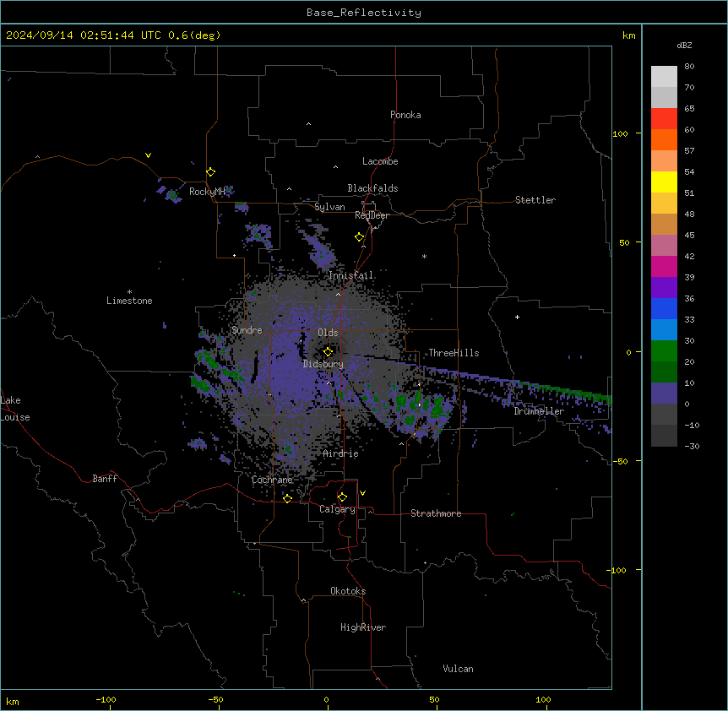Click the Drumheller label
The image size is (728, 711).
(539, 411)
